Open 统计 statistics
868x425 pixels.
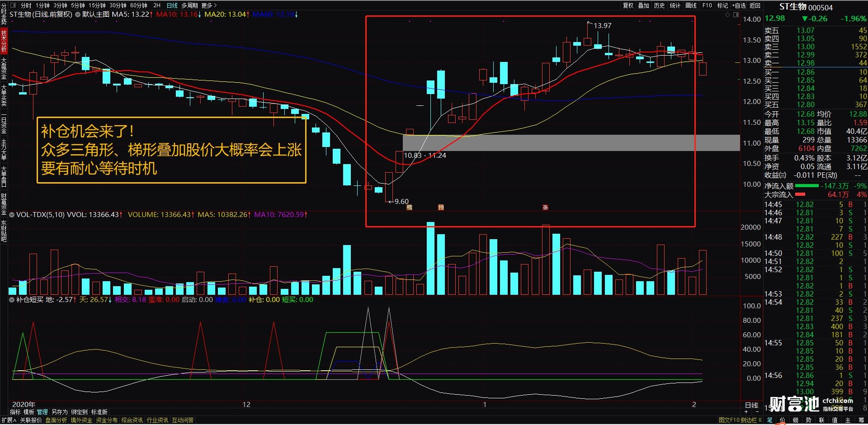(675, 5)
